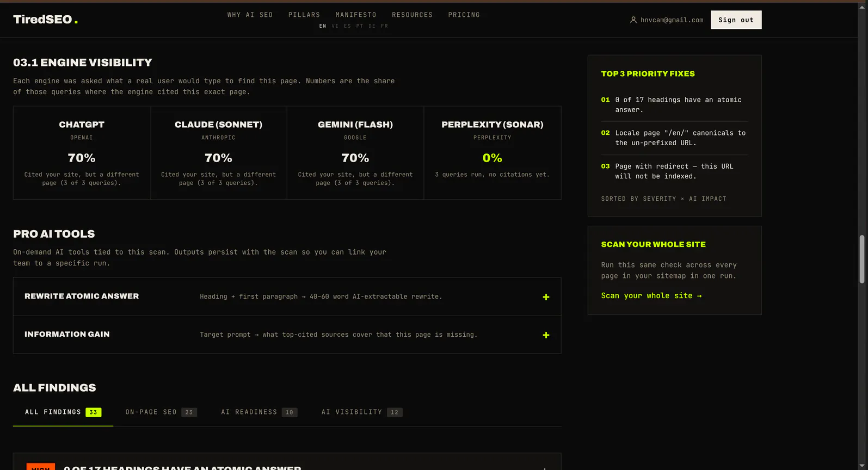
Task: Select the All Findings tab
Action: tap(63, 412)
